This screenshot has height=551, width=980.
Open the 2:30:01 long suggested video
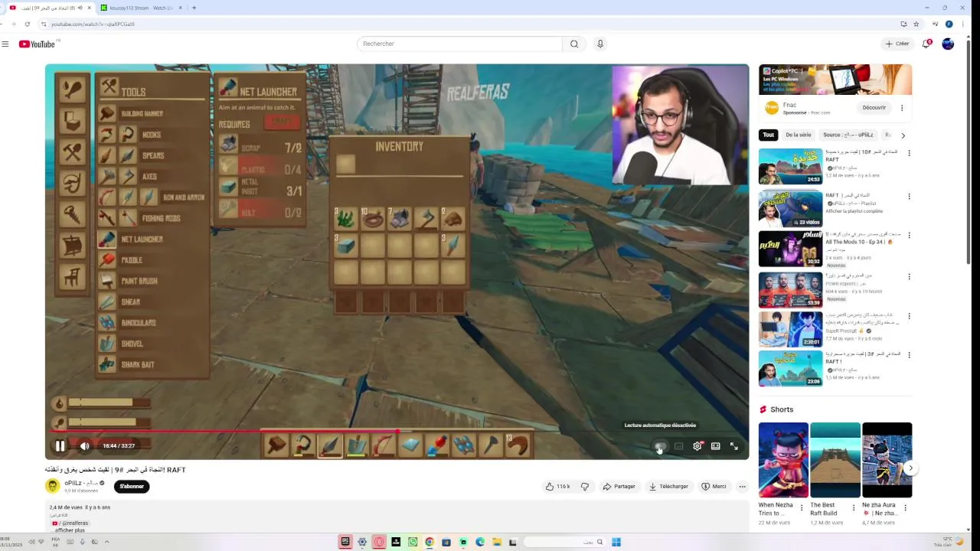click(x=790, y=328)
